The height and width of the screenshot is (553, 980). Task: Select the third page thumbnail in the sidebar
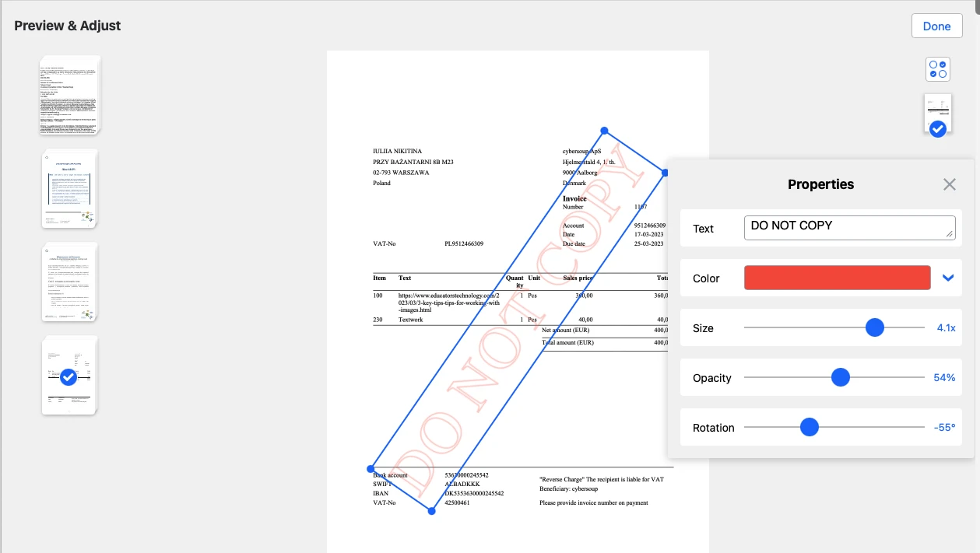(68, 282)
